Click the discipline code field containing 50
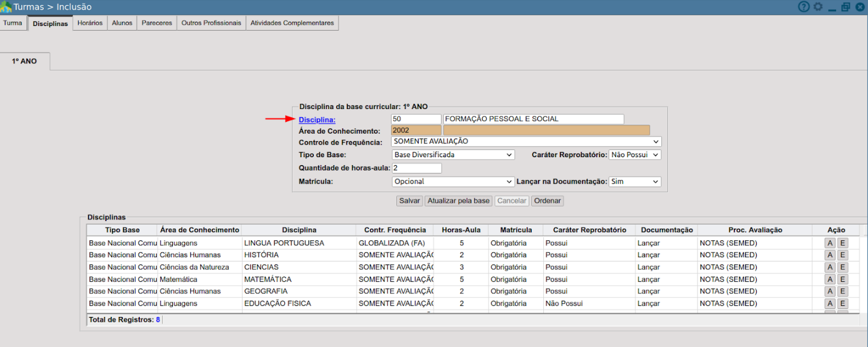Viewport: 868px width, 347px height. (x=416, y=119)
